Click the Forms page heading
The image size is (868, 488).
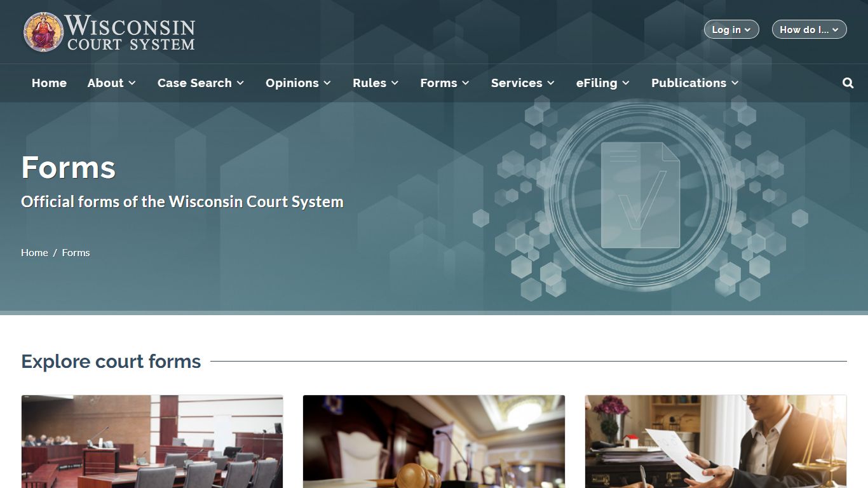(x=69, y=168)
